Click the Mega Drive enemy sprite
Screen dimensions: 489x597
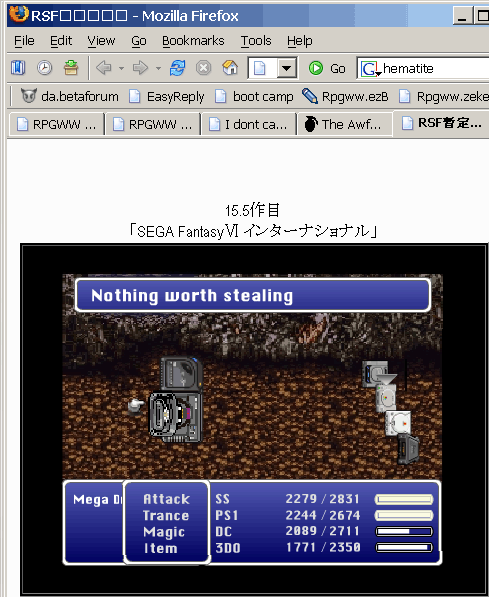[176, 399]
